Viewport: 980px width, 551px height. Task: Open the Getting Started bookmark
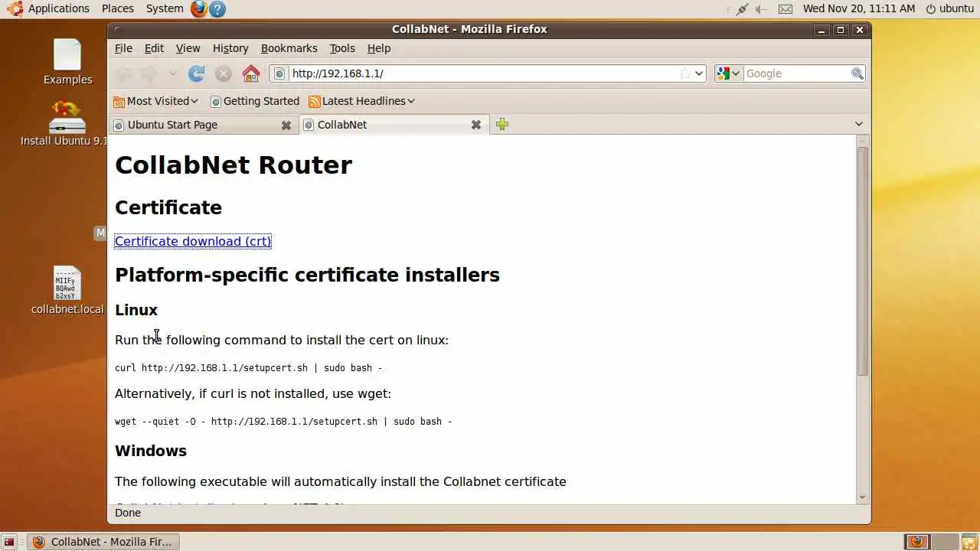tap(255, 101)
